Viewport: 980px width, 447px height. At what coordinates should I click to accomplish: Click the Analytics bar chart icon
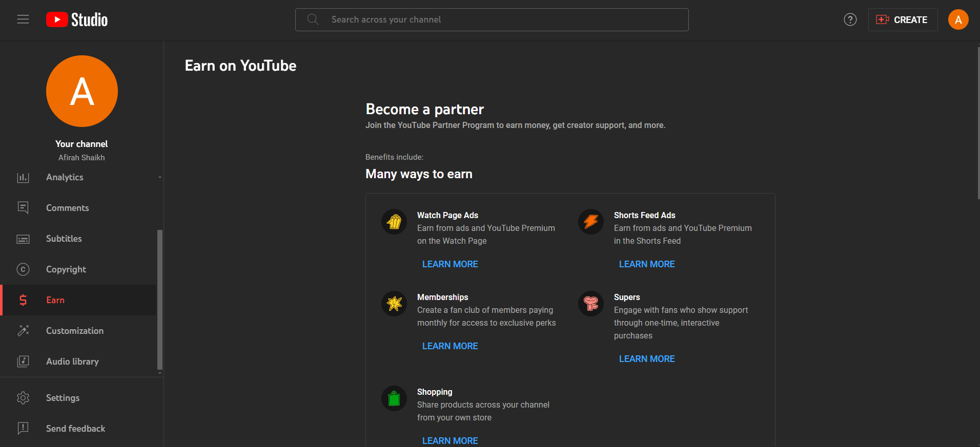point(23,177)
